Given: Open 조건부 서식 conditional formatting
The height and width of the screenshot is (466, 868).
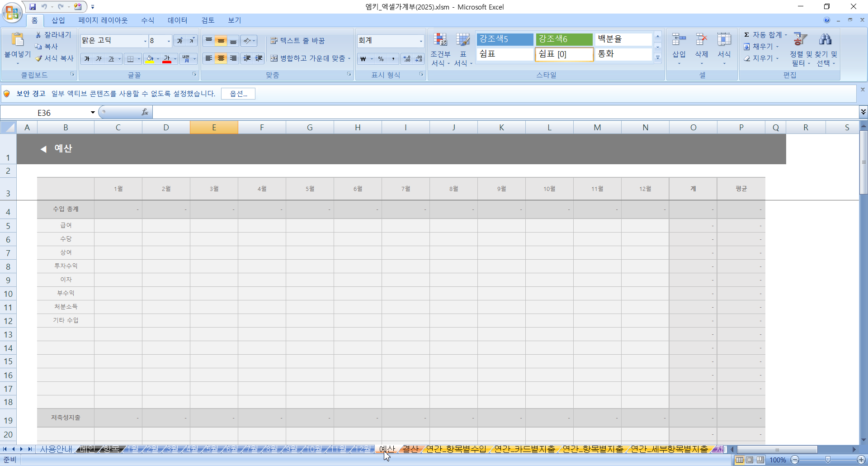Looking at the screenshot, I should click(440, 50).
